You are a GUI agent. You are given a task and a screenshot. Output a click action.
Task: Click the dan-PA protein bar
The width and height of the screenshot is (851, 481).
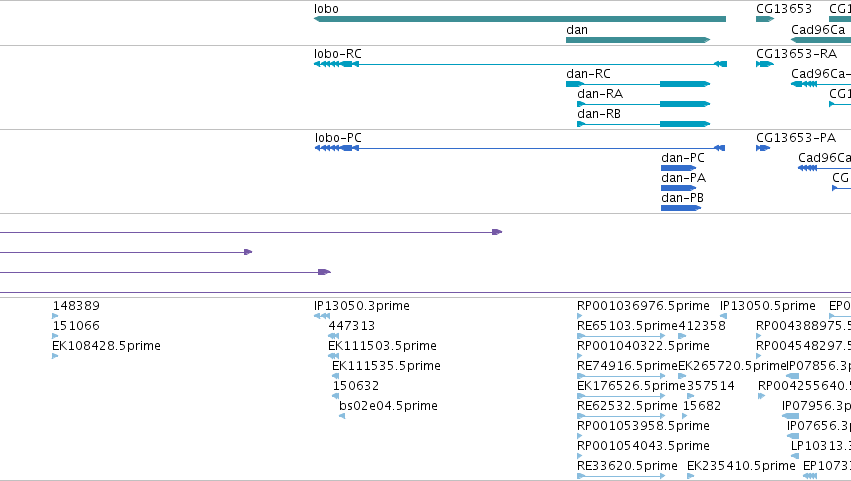[x=678, y=188]
